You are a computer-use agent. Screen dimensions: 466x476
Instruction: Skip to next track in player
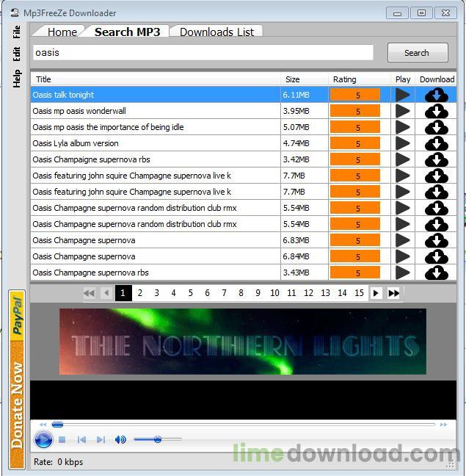pos(101,439)
